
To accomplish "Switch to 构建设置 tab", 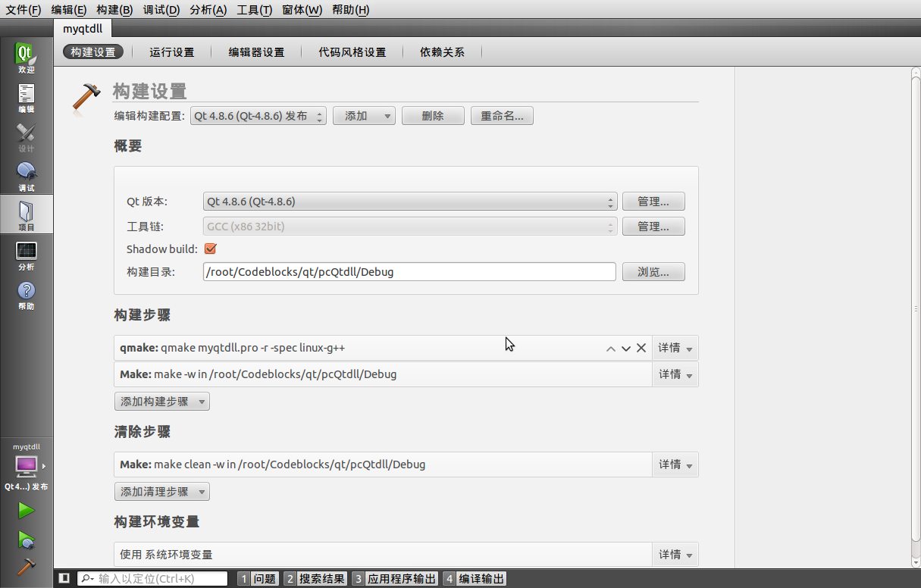I will click(x=93, y=52).
